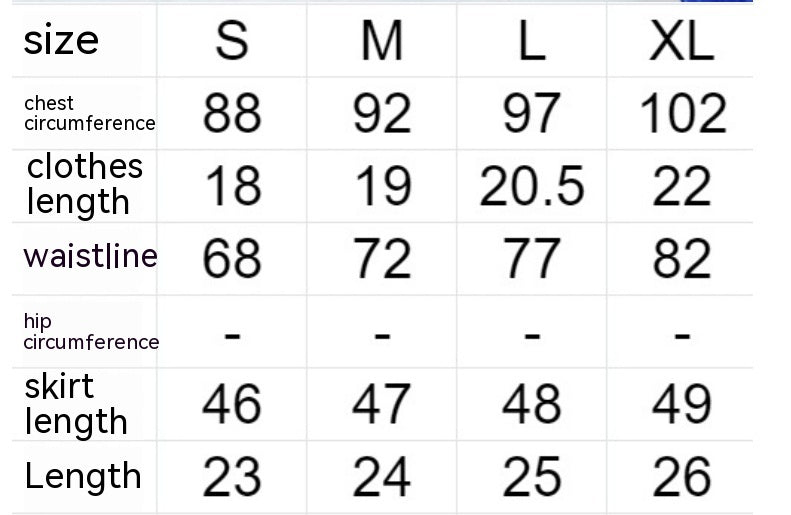Click the clothes length row label
The width and height of the screenshot is (791, 515).
pyautogui.click(x=84, y=184)
